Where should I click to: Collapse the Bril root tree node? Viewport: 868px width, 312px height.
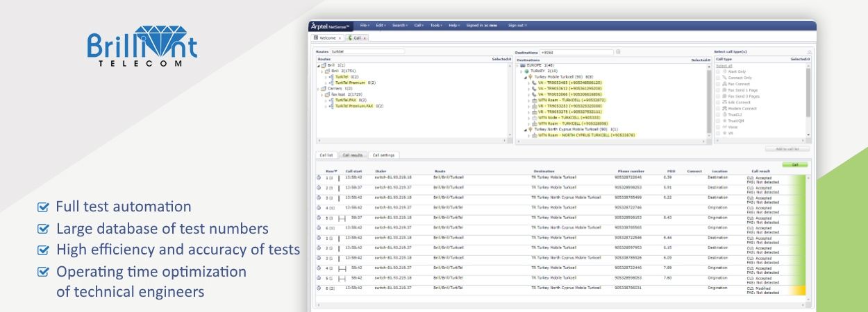[319, 65]
